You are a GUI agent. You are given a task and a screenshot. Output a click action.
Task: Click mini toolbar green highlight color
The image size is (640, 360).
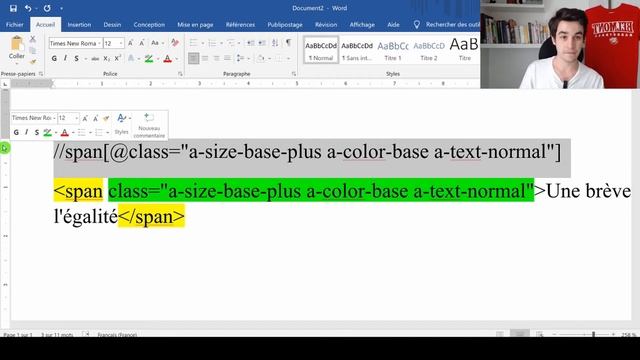click(x=47, y=132)
